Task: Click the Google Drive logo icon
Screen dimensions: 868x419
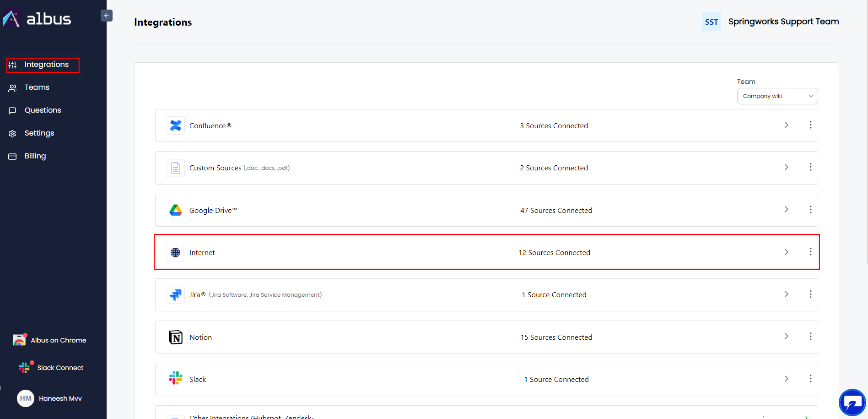Action: tap(176, 210)
